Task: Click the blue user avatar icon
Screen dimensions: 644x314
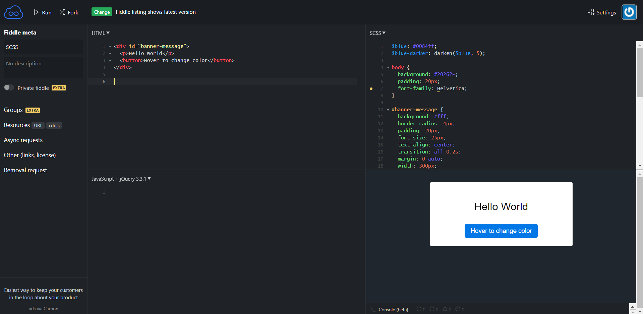Action: (629, 12)
